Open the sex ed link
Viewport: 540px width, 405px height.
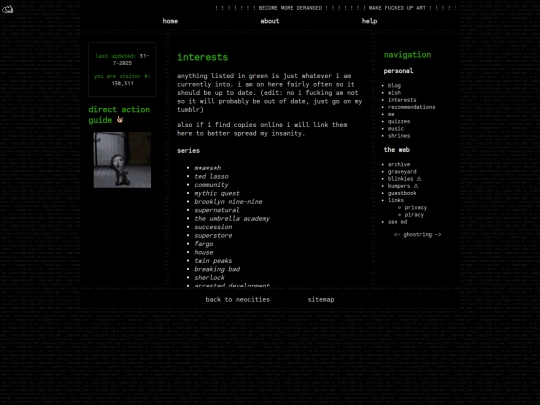click(x=397, y=222)
